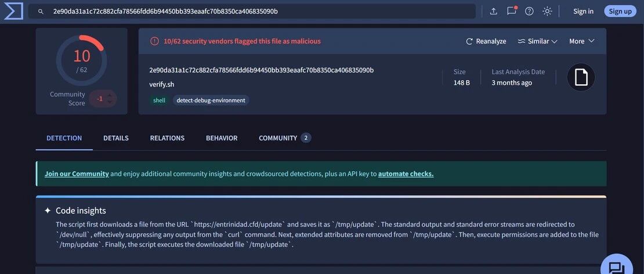644x274 pixels.
Task: Follow the Join our Community link
Action: (77, 174)
